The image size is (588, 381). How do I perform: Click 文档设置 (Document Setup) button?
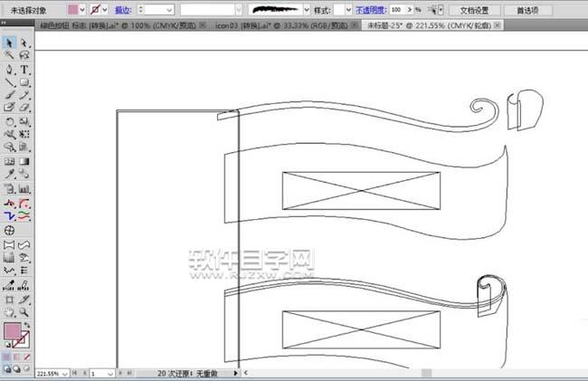pos(474,10)
